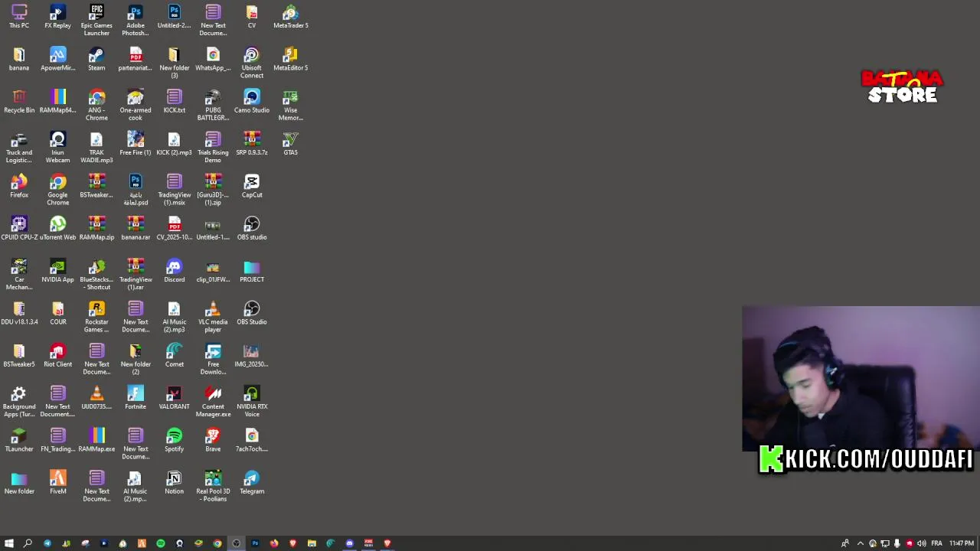Launch the GTA5 desktop shortcut
Image resolution: width=980 pixels, height=551 pixels.
(291, 144)
